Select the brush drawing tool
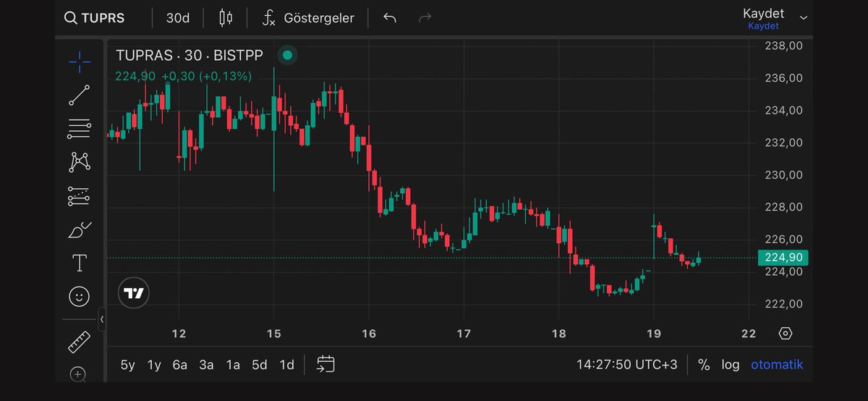This screenshot has height=401, width=868. 80,229
